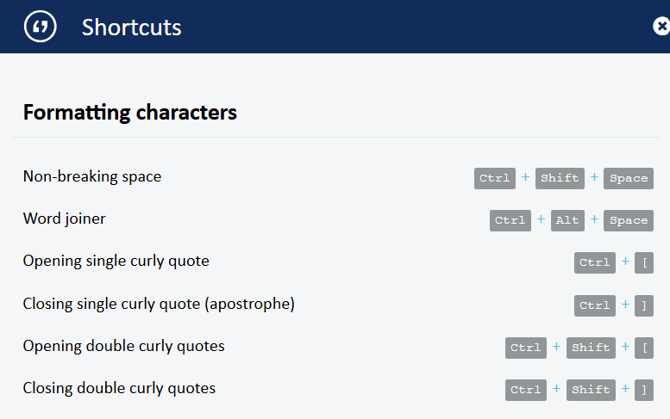The height and width of the screenshot is (419, 670).
Task: Click Opening double curly quotes label
Action: [124, 346]
